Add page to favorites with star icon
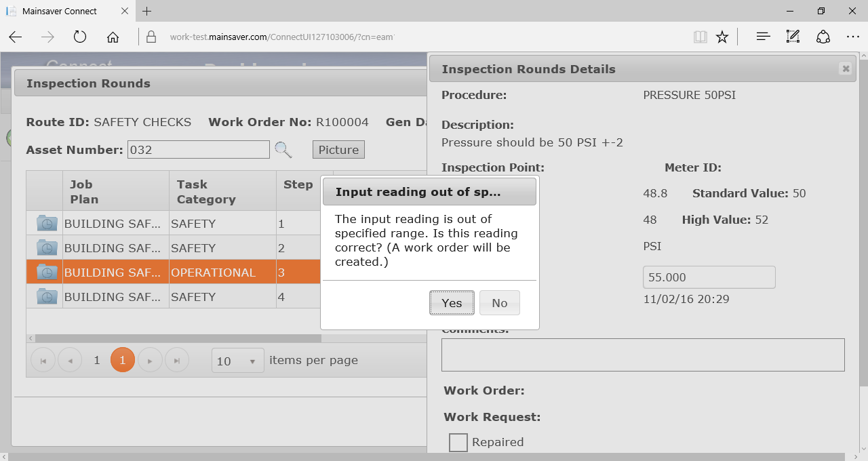This screenshot has width=868, height=461. click(722, 37)
